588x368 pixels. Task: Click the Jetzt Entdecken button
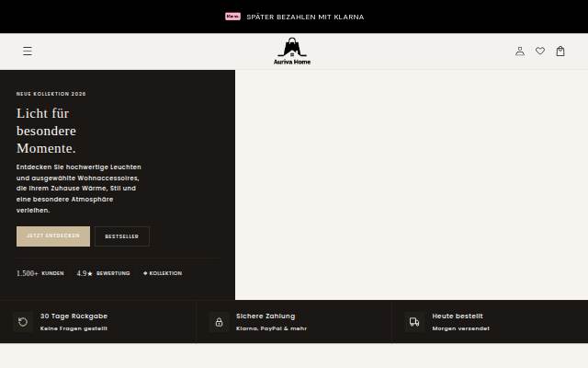click(53, 236)
